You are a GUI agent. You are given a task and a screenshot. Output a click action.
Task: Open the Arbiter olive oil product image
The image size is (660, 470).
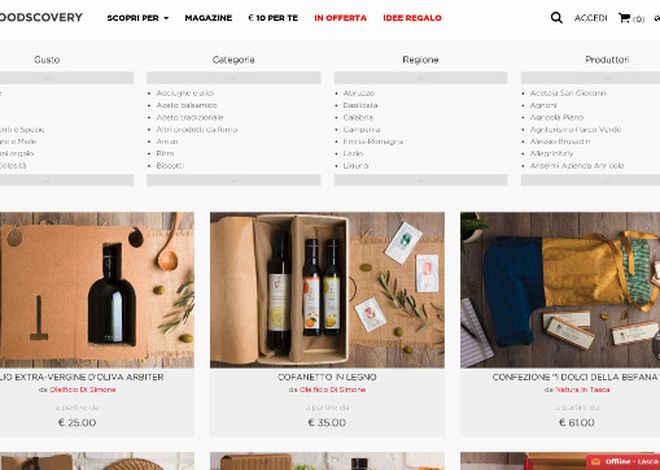(x=96, y=290)
